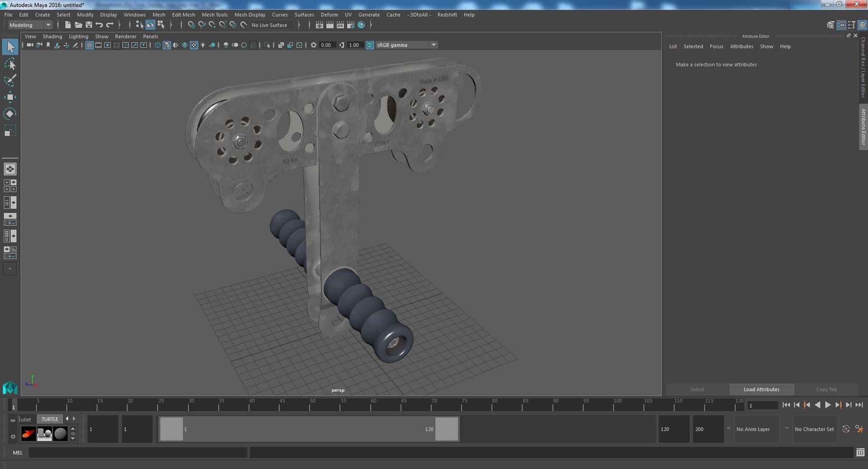Screen dimensions: 868x469
Task: Toggle color management ON button
Action: (370, 45)
